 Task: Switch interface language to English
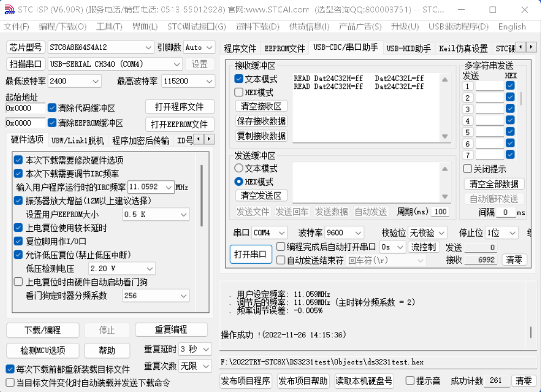pos(512,27)
